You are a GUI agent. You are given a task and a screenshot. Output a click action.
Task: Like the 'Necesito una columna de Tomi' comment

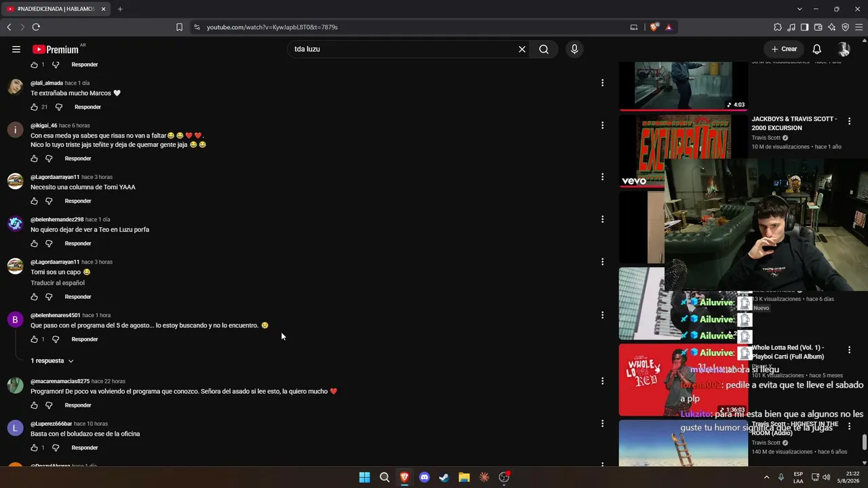click(34, 201)
